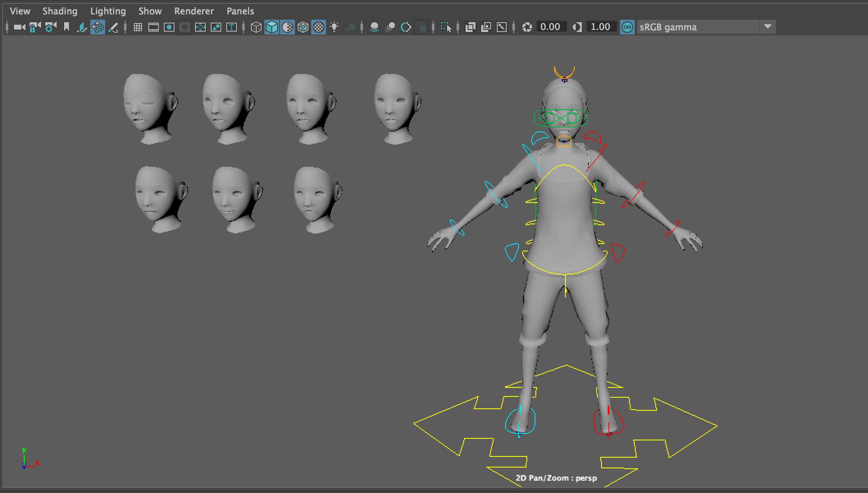
Task: Turn off color management ON button
Action: [627, 27]
